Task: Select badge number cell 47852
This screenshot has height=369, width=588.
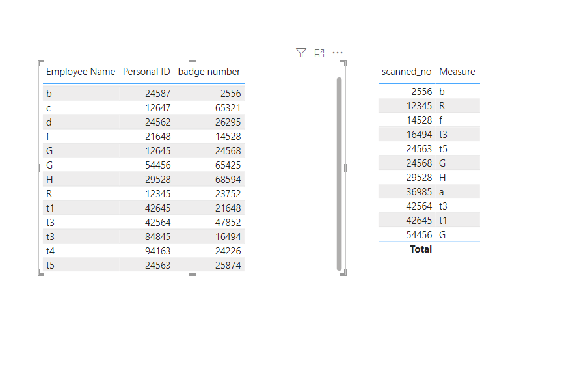Action: pyautogui.click(x=228, y=222)
